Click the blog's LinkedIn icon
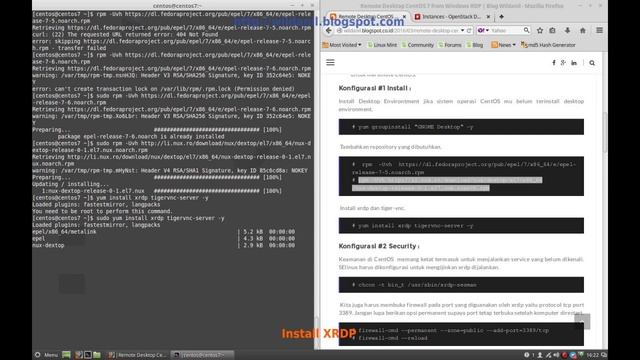640x360 pixels. [x=574, y=63]
